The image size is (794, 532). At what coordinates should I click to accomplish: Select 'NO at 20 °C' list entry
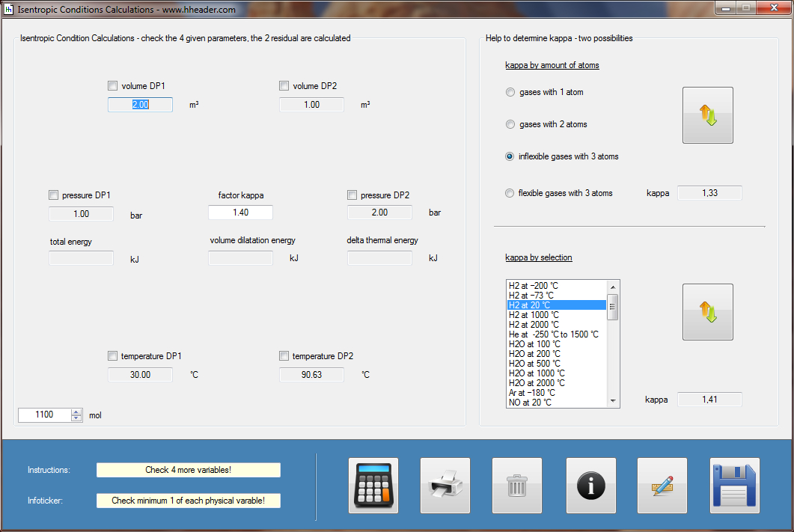557,403
